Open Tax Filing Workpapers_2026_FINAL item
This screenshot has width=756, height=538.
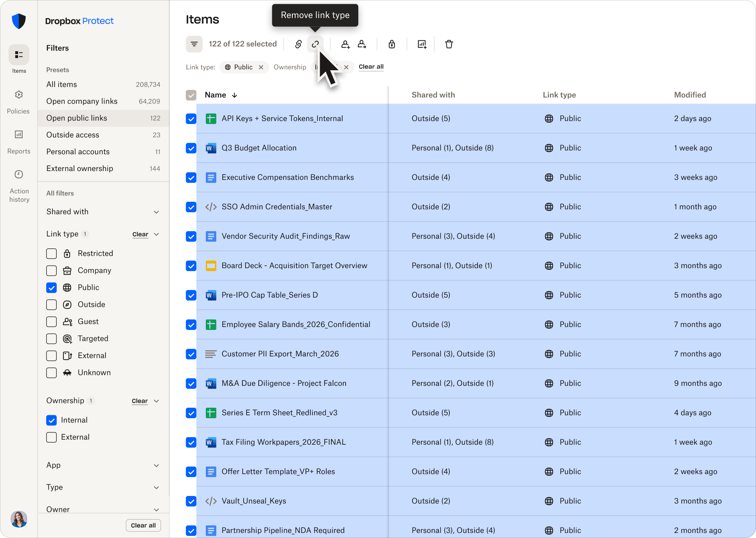(283, 442)
